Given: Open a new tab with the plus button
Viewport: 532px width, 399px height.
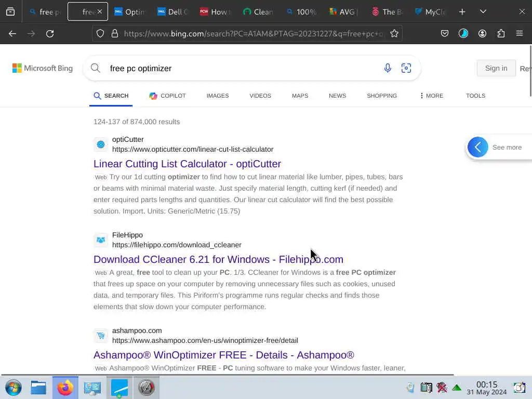Looking at the screenshot, I should pyautogui.click(x=462, y=12).
